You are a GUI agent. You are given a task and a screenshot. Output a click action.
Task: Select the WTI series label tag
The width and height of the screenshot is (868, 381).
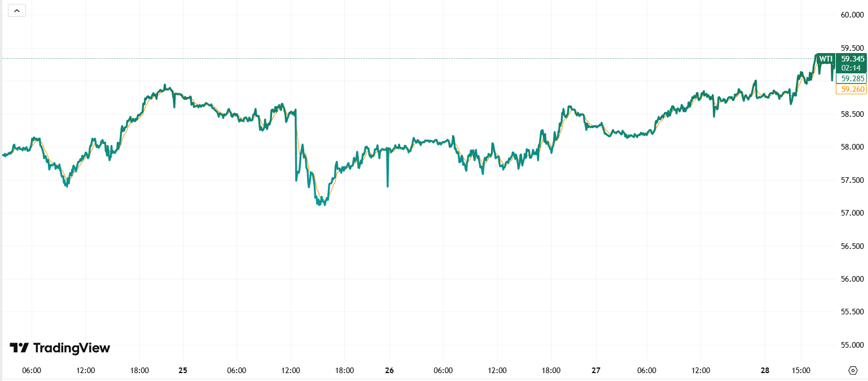[825, 59]
